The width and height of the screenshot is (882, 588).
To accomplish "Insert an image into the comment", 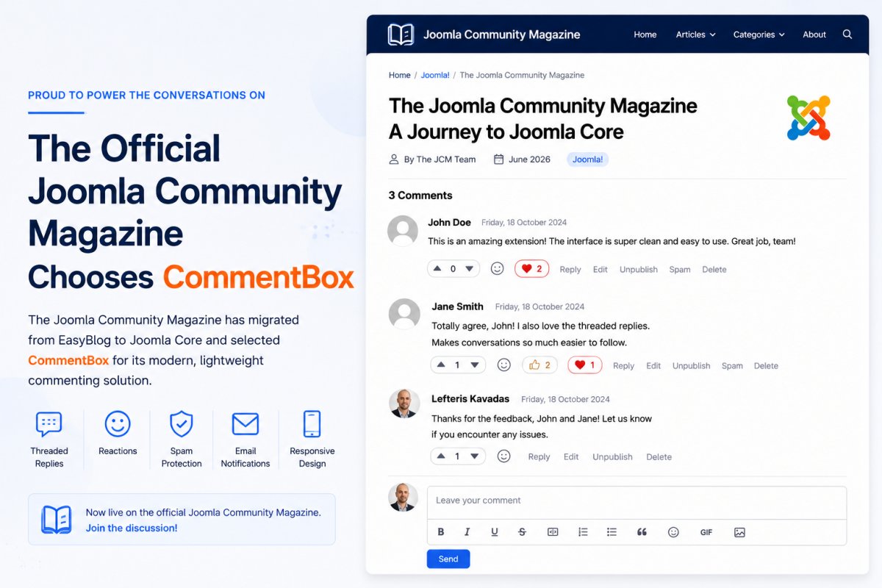I will pos(739,532).
